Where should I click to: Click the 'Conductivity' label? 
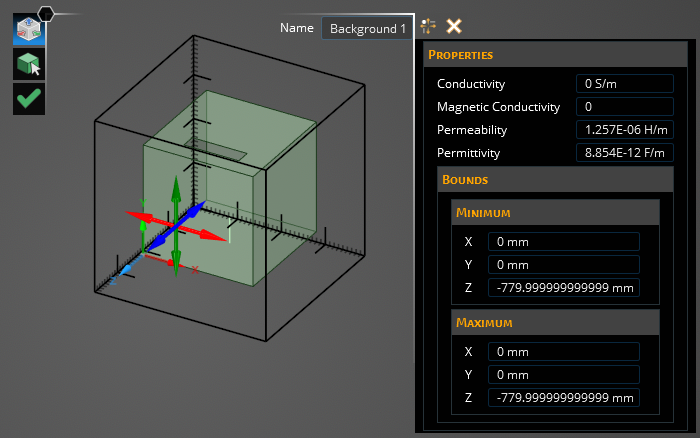pos(471,84)
